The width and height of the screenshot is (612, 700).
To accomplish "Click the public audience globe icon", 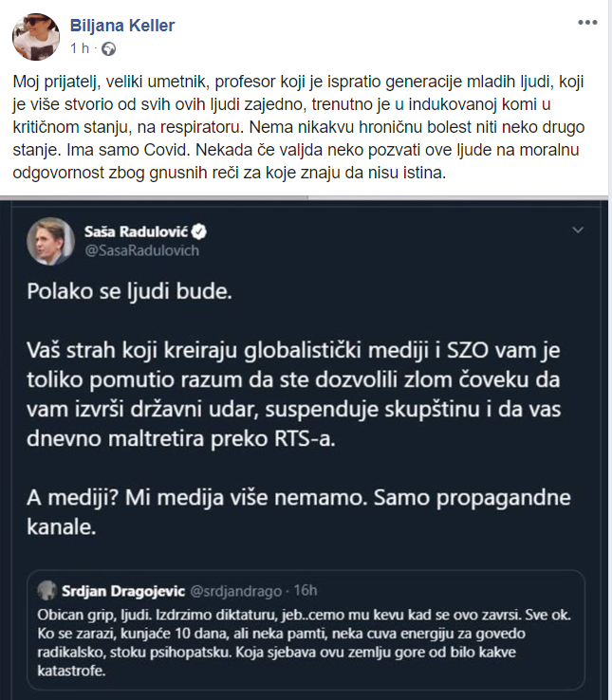I will coord(108,47).
